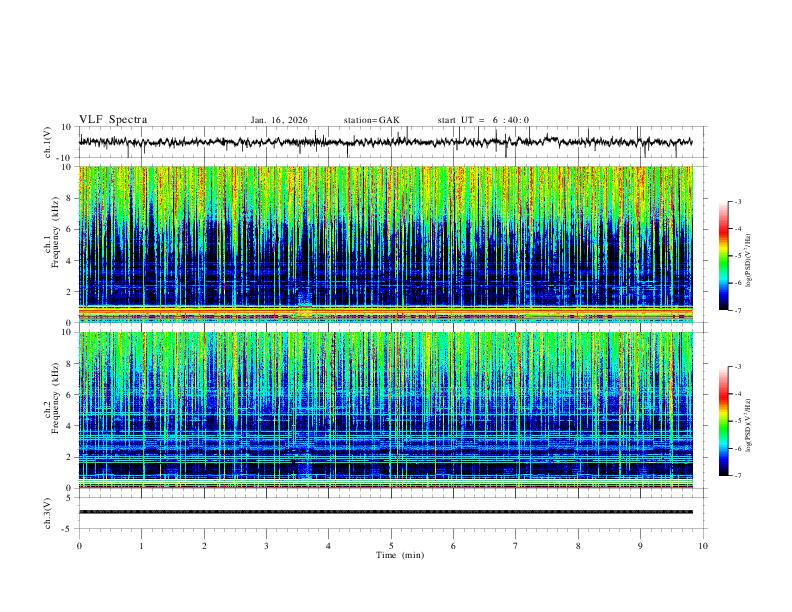Click the 'ch.3(V)' axis label
792x612 pixels.
48,514
